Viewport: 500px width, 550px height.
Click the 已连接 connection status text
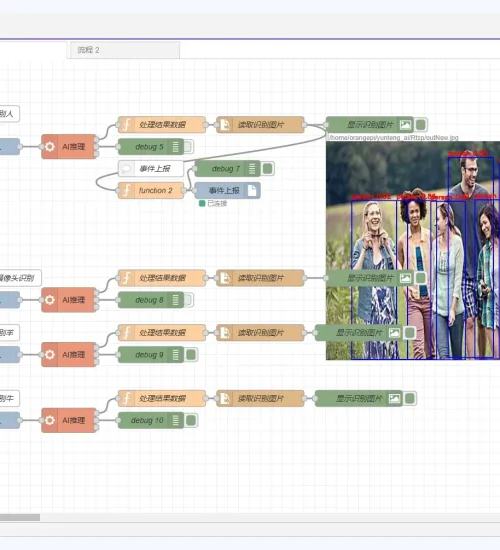217,203
